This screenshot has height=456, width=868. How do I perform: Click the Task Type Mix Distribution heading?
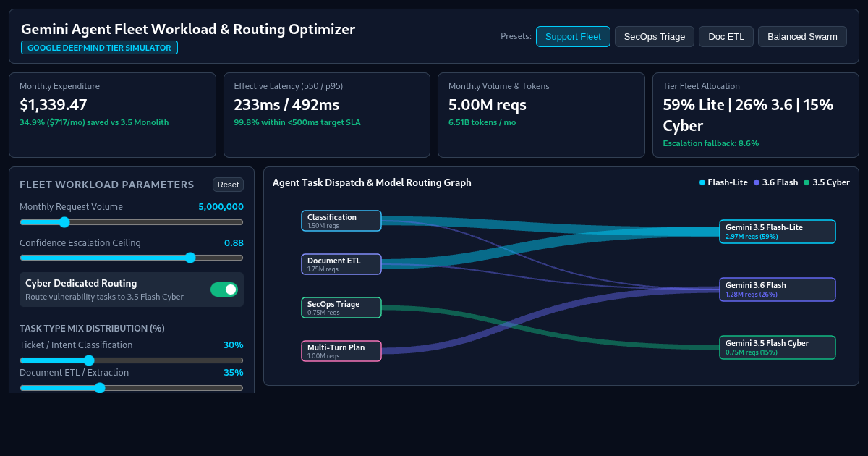pyautogui.click(x=92, y=329)
